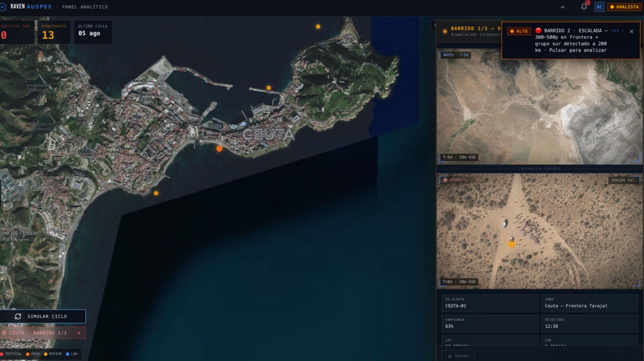This screenshot has width=644, height=361.
Task: Click the orange hotspot in the crowd image
Action: 511,244
